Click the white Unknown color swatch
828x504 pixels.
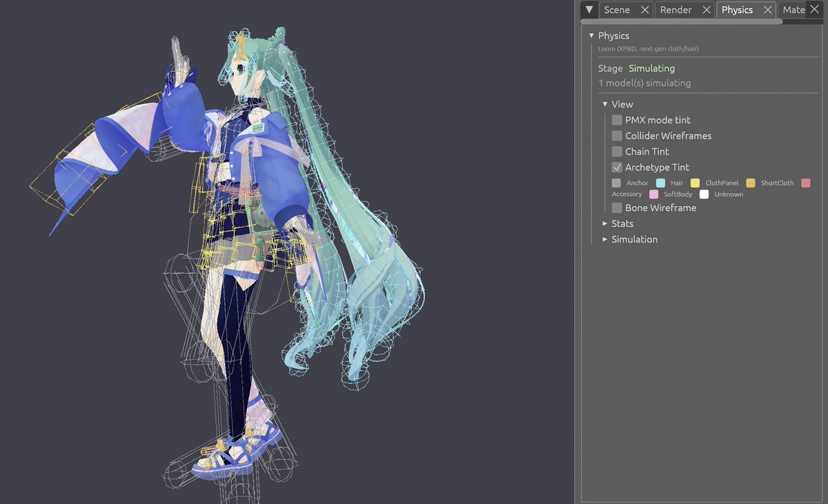pos(704,194)
